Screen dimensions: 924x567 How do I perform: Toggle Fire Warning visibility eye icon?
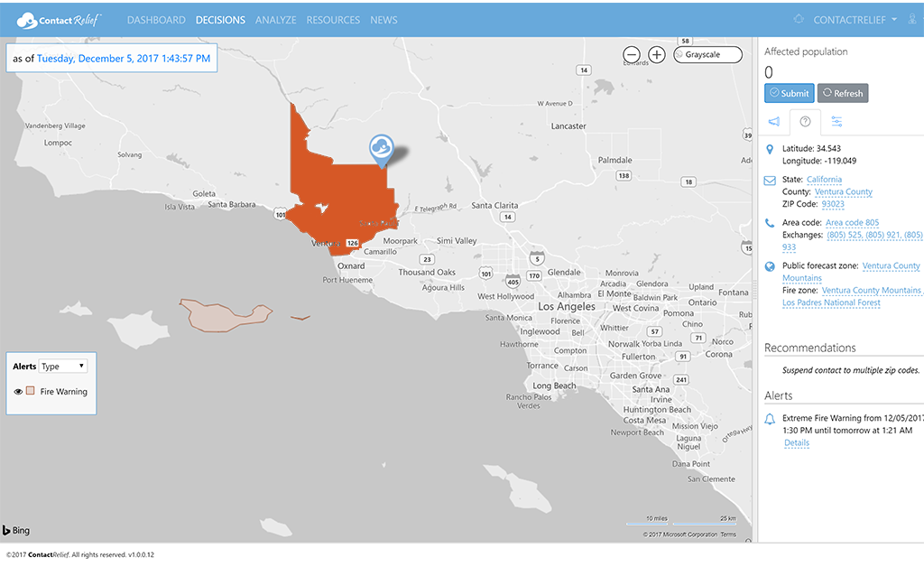[x=18, y=391]
